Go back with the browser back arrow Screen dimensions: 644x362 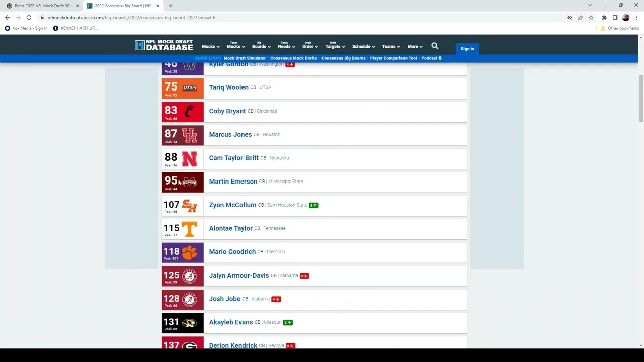click(7, 17)
